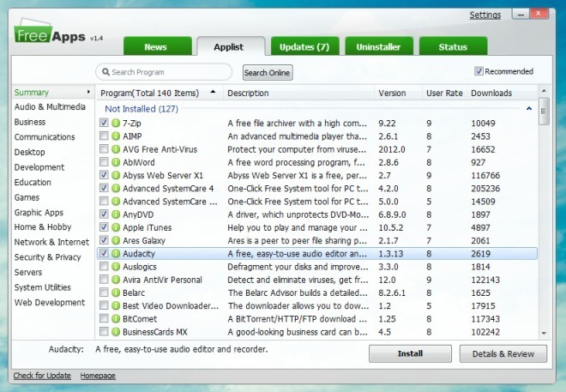566x392 pixels.
Task: Open the Updates (7) tab
Action: pos(304,46)
